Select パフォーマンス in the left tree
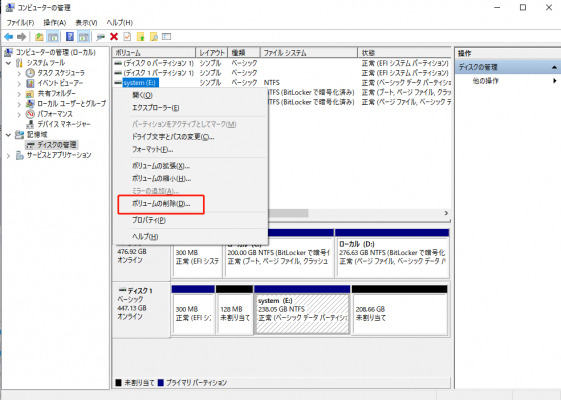The image size is (561, 400). pos(55,114)
